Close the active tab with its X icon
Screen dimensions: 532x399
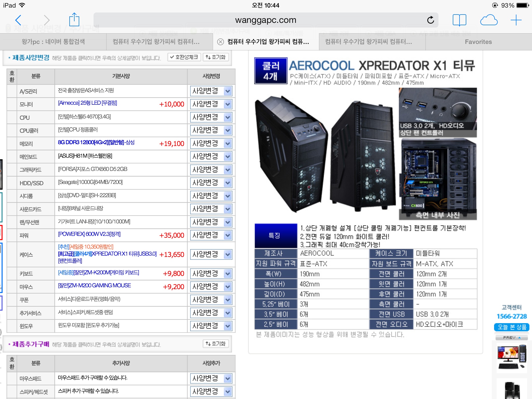coord(220,42)
